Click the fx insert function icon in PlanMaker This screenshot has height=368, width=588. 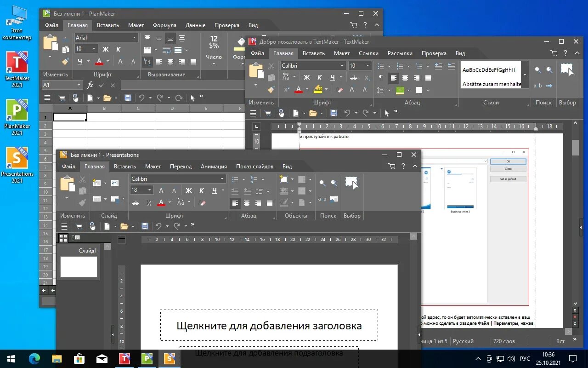(90, 85)
